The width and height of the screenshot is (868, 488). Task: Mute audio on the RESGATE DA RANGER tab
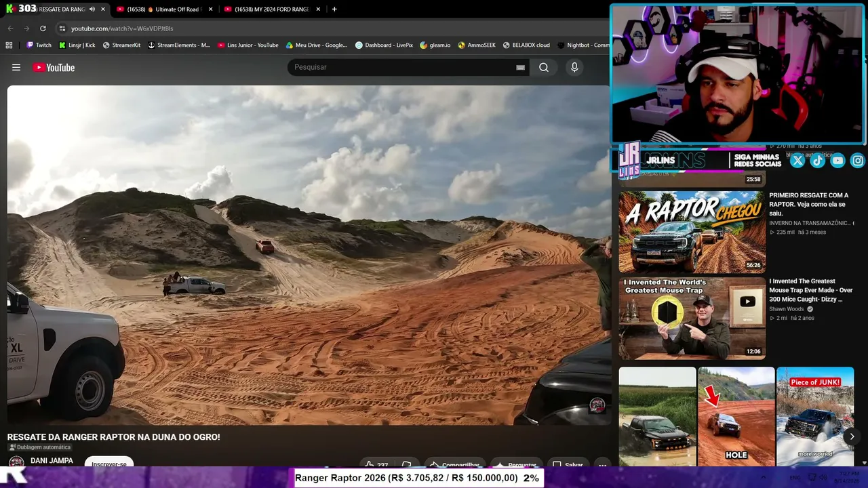[x=92, y=9]
